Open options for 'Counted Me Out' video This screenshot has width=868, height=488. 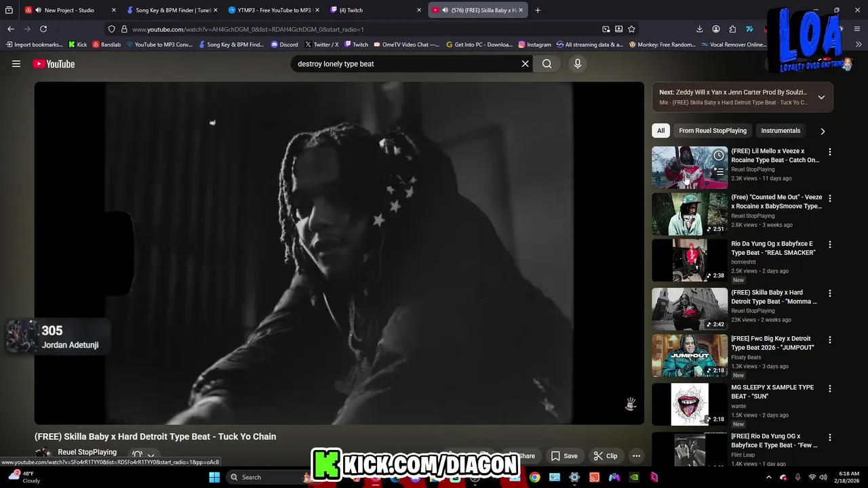click(829, 198)
